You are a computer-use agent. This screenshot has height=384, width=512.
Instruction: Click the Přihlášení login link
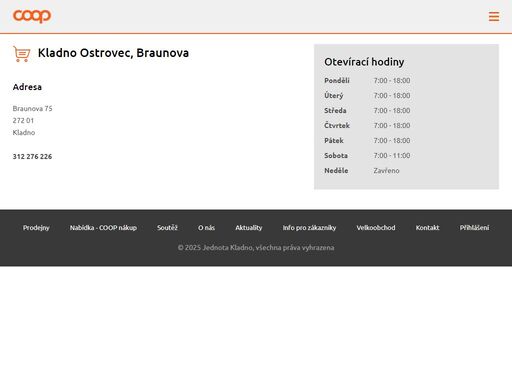point(474,228)
